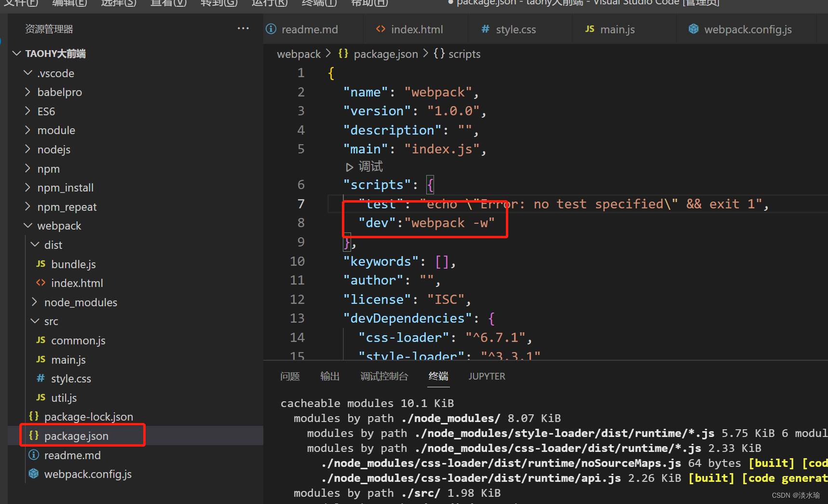
Task: Expand the node_modules folder
Action: pyautogui.click(x=35, y=302)
